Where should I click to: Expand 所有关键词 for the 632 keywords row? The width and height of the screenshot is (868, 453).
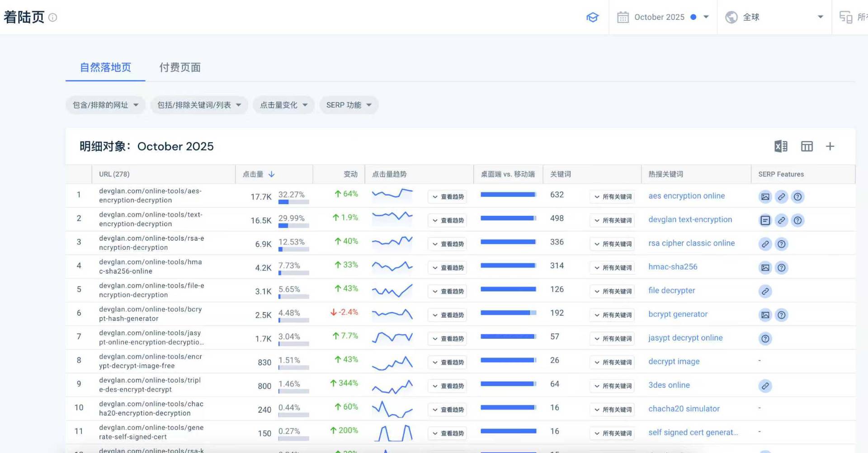pyautogui.click(x=613, y=197)
